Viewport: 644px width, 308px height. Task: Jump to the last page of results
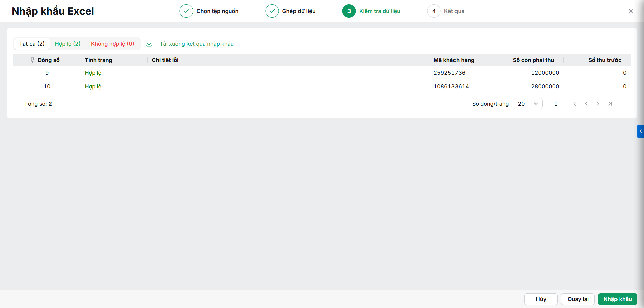click(x=610, y=104)
